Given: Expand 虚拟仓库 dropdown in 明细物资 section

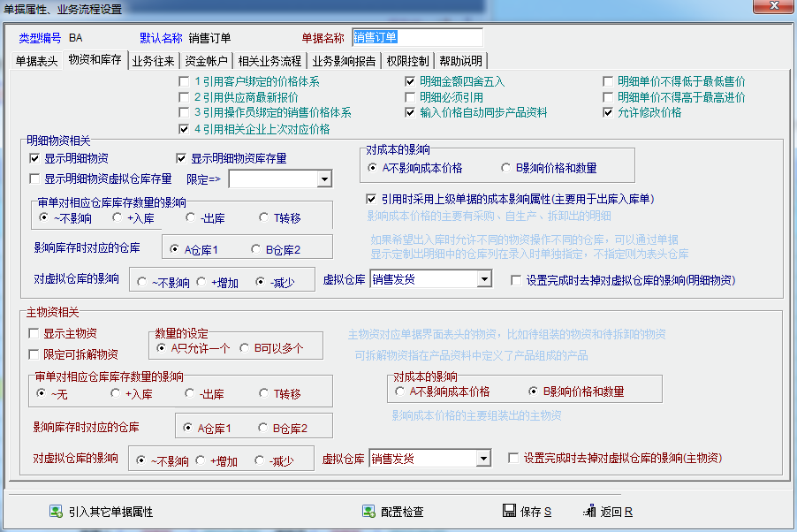Looking at the screenshot, I should click(x=483, y=280).
